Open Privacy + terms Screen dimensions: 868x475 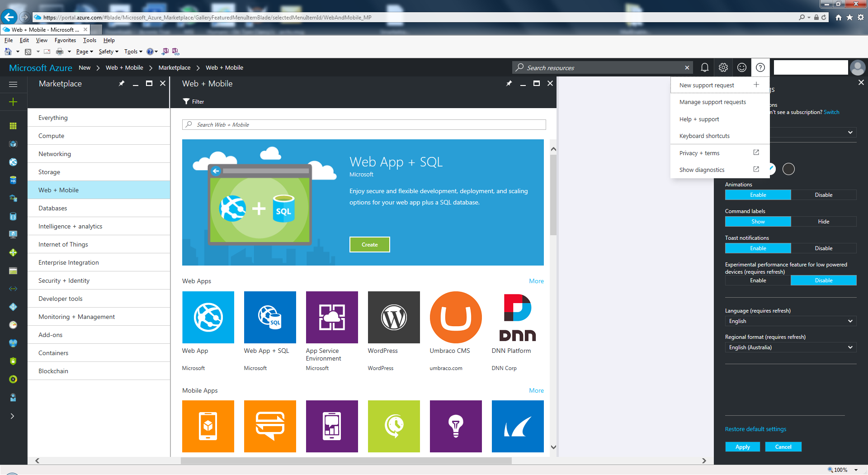pos(720,153)
